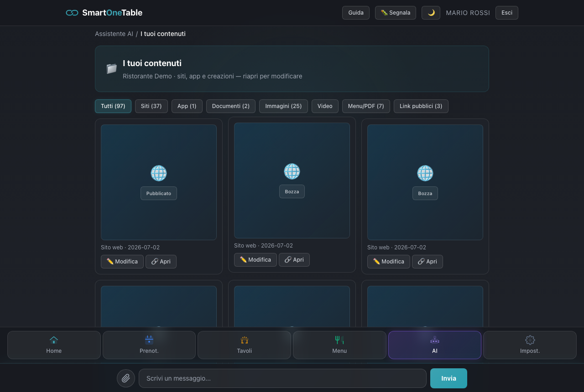Viewport: 584px width, 392px height.
Task: Click the globe icon on the middle Bozza card
Action: coord(292,171)
